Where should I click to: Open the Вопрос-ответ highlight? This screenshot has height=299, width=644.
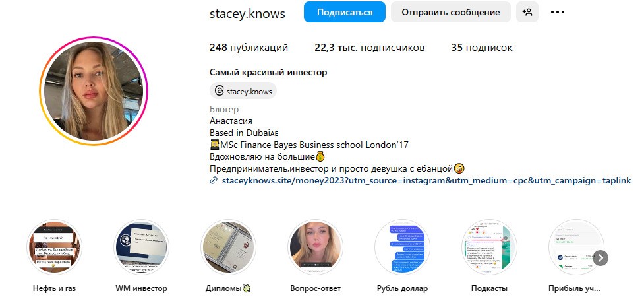click(316, 247)
